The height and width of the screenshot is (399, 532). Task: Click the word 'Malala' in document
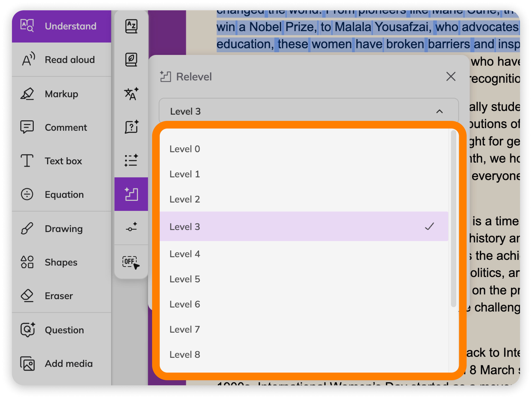pyautogui.click(x=353, y=27)
